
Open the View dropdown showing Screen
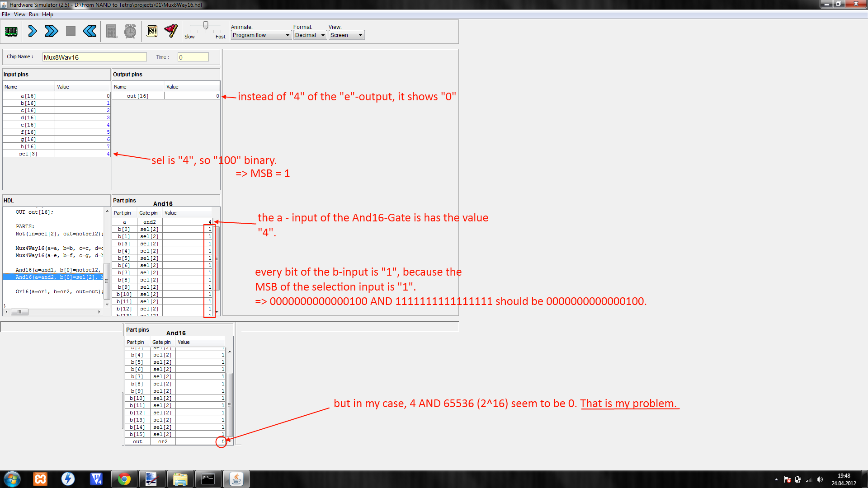(346, 35)
